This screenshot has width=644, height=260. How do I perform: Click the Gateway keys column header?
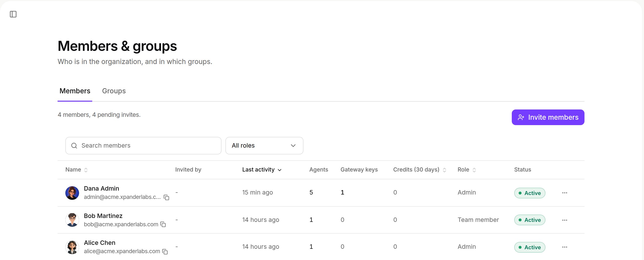(x=359, y=170)
